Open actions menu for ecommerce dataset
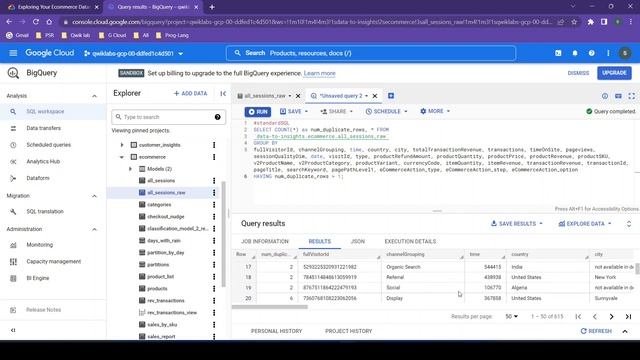This screenshot has width=640, height=360. (214, 157)
